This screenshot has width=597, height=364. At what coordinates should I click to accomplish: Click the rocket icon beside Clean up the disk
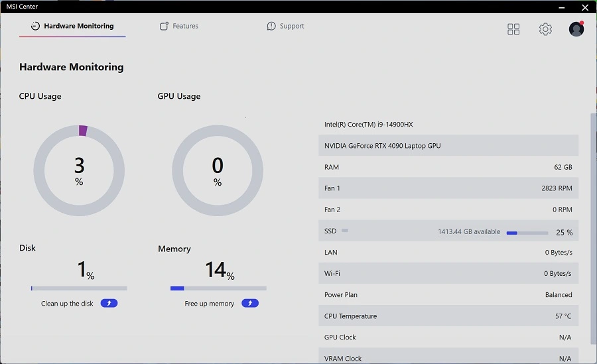pyautogui.click(x=109, y=303)
